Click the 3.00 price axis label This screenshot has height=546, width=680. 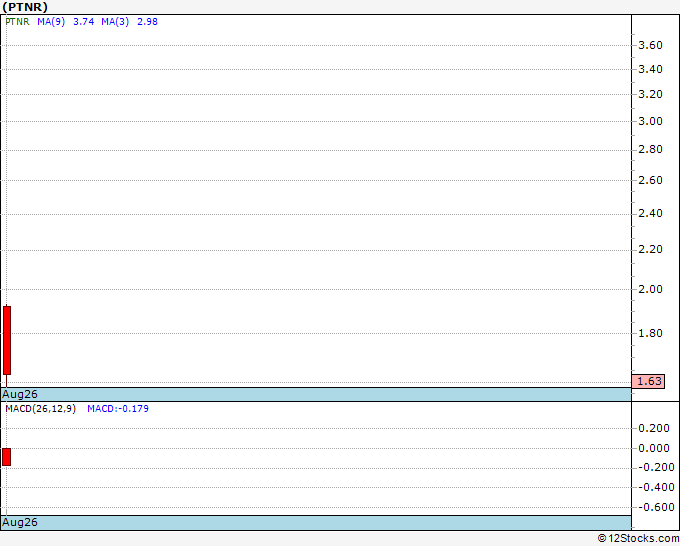(x=651, y=121)
